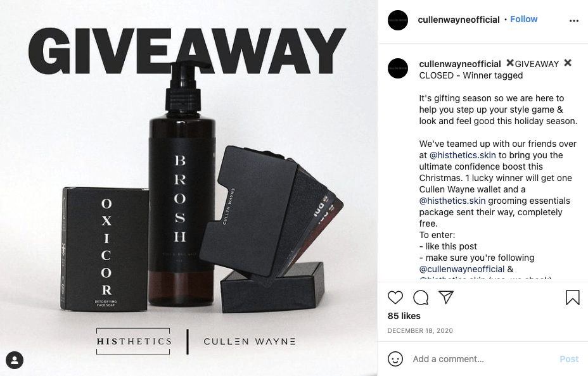The height and width of the screenshot is (376, 588).
Task: Share the post with the paper plane icon
Action: coord(446,297)
